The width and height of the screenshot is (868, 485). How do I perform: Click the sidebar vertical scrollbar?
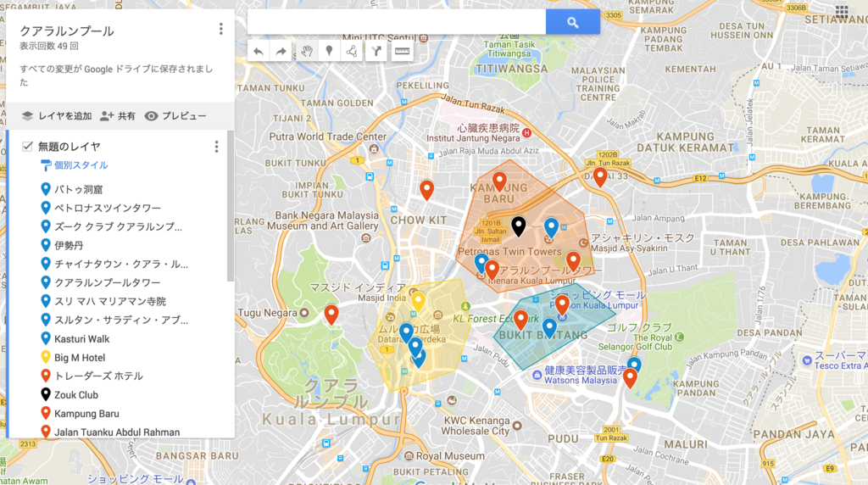(x=231, y=206)
